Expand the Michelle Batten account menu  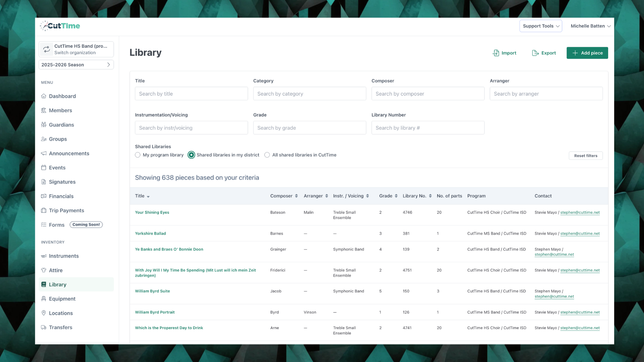[x=590, y=26]
